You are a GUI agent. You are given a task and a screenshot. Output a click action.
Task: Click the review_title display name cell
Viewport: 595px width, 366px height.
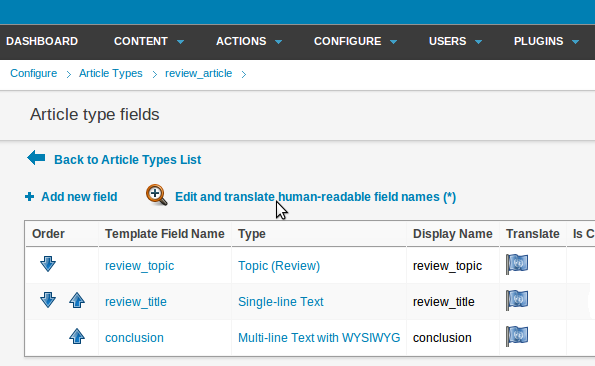pyautogui.click(x=443, y=302)
